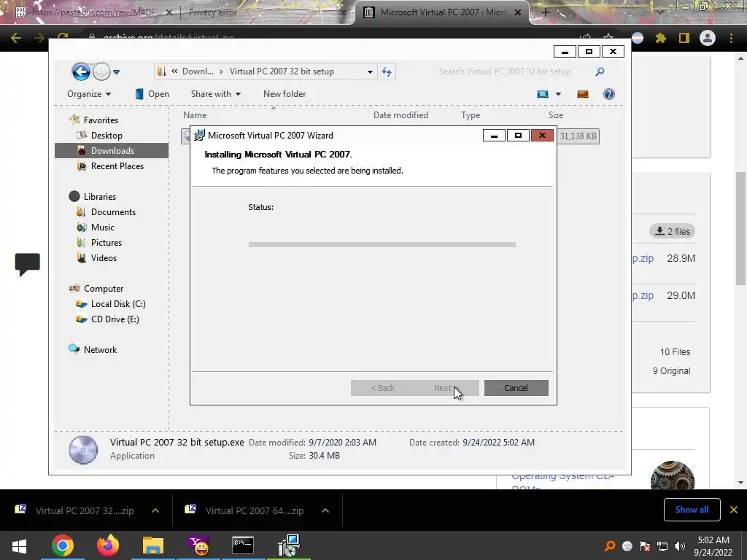This screenshot has height=560, width=747.
Task: Open the recent locations dropdown arrow
Action: point(116,72)
